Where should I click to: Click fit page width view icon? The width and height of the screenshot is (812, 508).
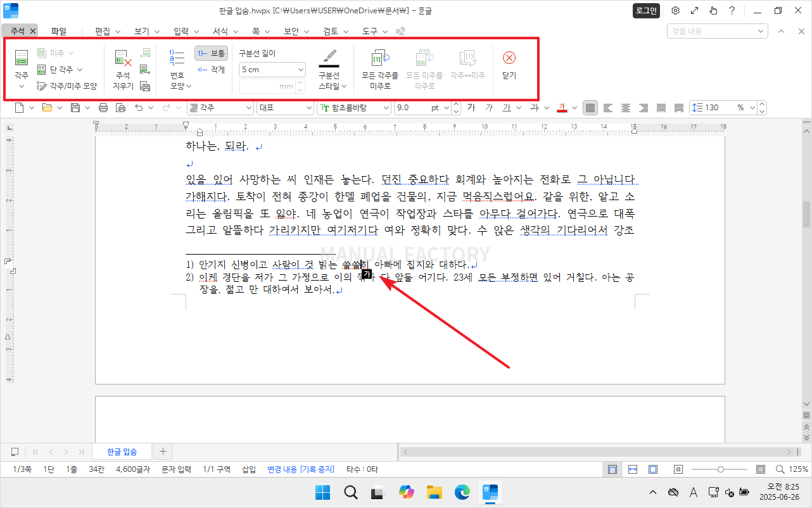click(632, 469)
